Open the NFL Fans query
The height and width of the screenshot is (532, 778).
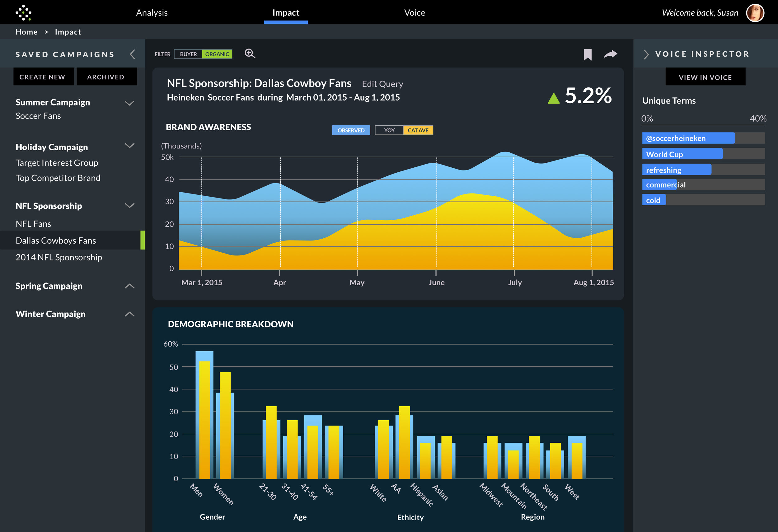point(34,224)
